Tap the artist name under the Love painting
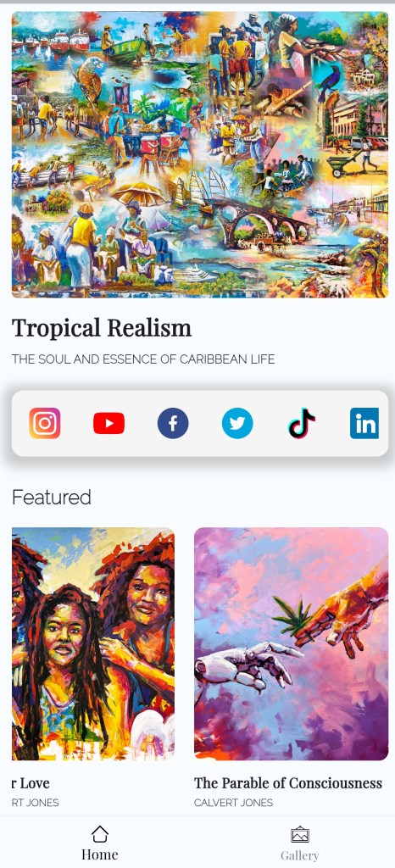 point(35,803)
